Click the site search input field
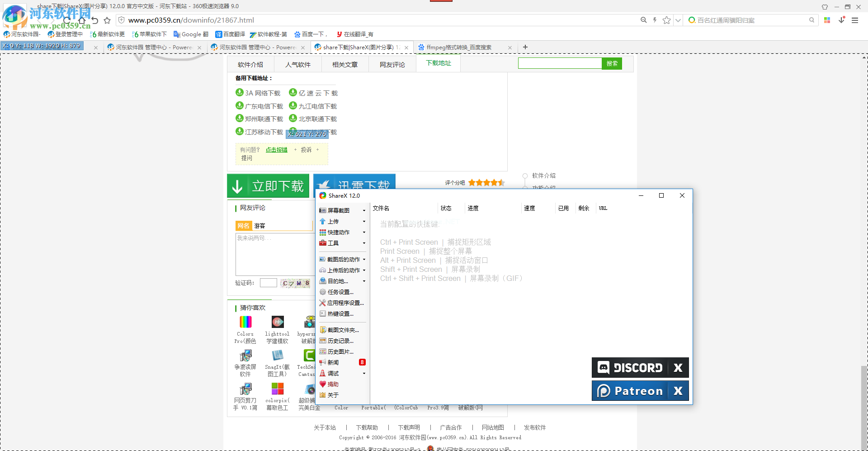This screenshot has height=451, width=868. (560, 64)
